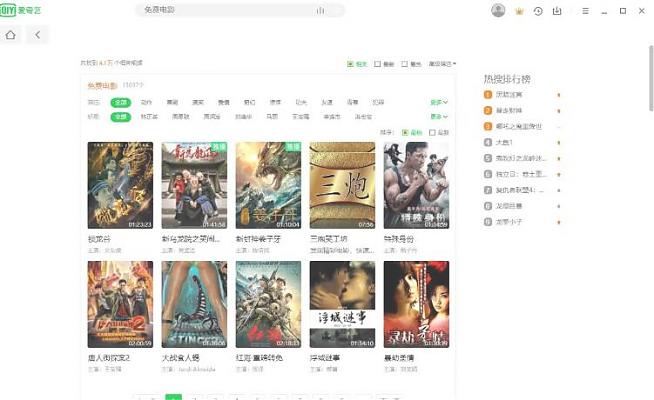The image size is (654, 400).
Task: Expand 更多 in the genre type row
Action: point(438,102)
